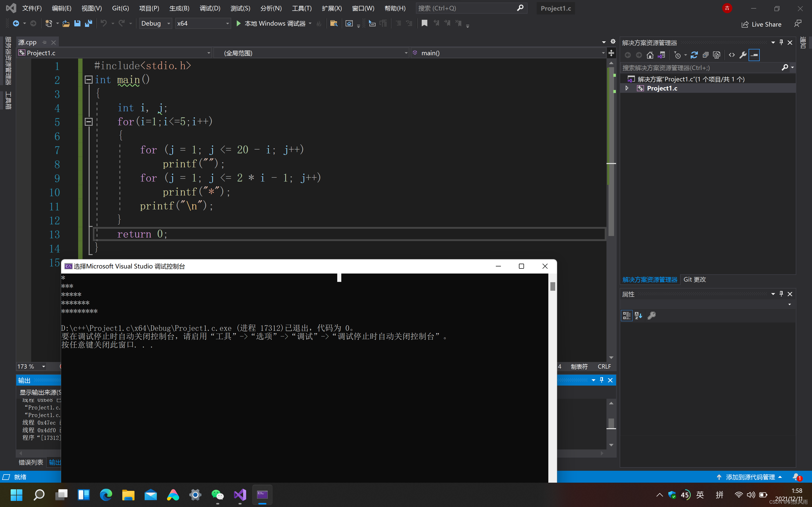Expand the Project1.c tree node
The image size is (812, 507).
point(627,88)
